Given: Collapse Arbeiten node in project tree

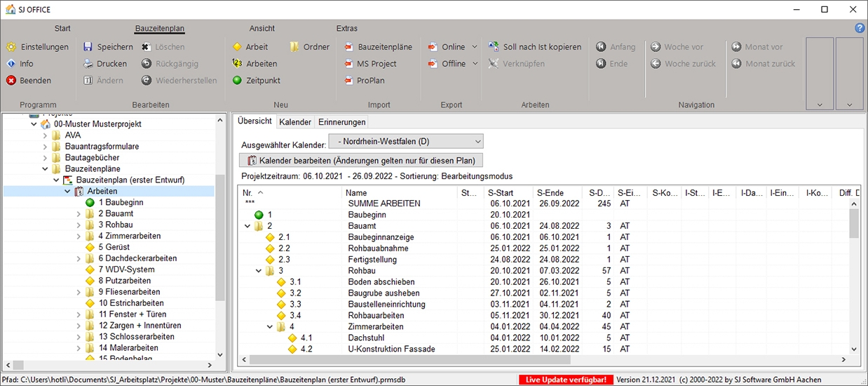Looking at the screenshot, I should (67, 191).
